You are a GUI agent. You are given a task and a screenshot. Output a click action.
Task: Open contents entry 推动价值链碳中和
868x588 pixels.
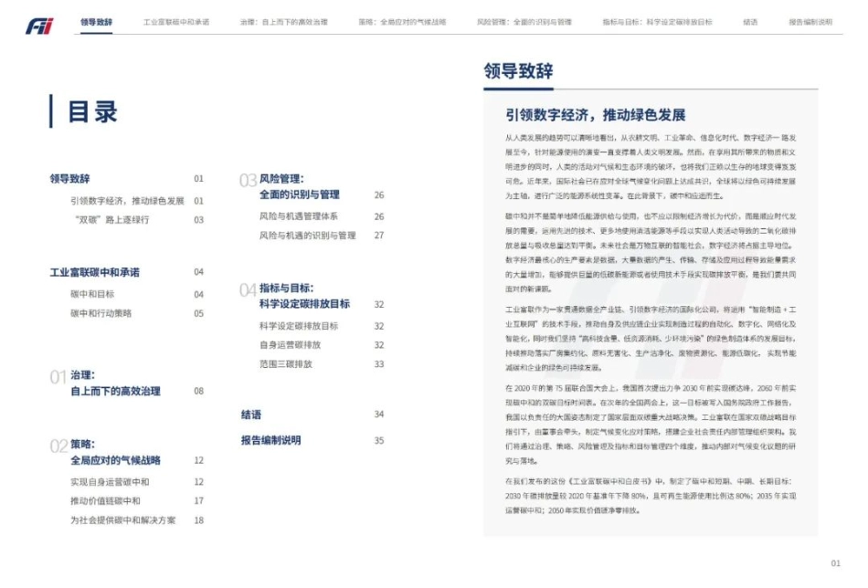pos(105,500)
